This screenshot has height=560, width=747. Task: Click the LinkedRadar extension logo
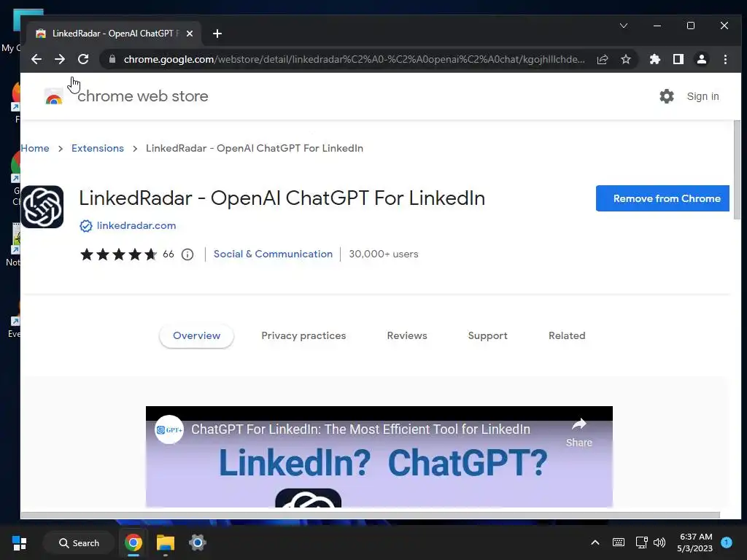tap(42, 206)
